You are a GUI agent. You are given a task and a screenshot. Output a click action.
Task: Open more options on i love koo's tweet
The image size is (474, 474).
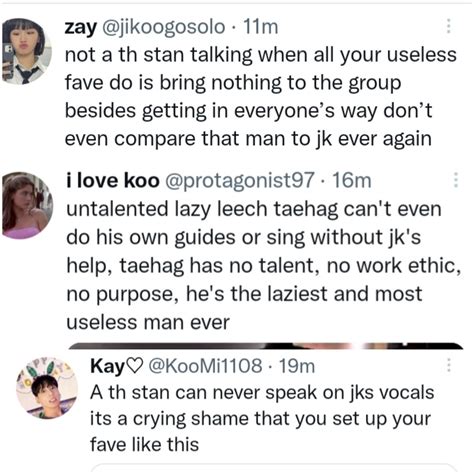[x=456, y=180]
